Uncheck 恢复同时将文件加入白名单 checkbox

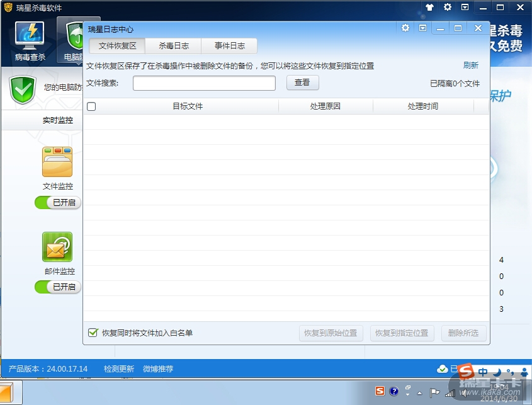click(93, 333)
